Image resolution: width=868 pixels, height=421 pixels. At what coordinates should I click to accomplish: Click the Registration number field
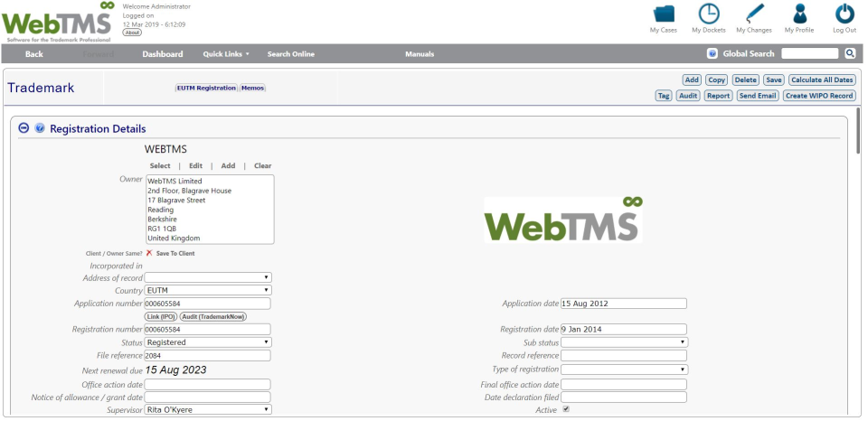(x=208, y=329)
